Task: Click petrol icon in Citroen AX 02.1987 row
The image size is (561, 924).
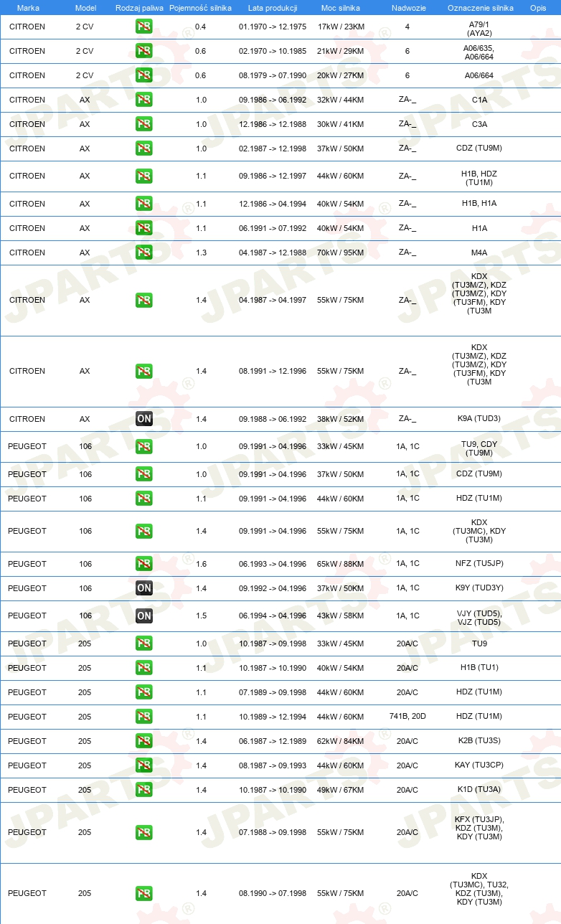Action: click(x=144, y=148)
